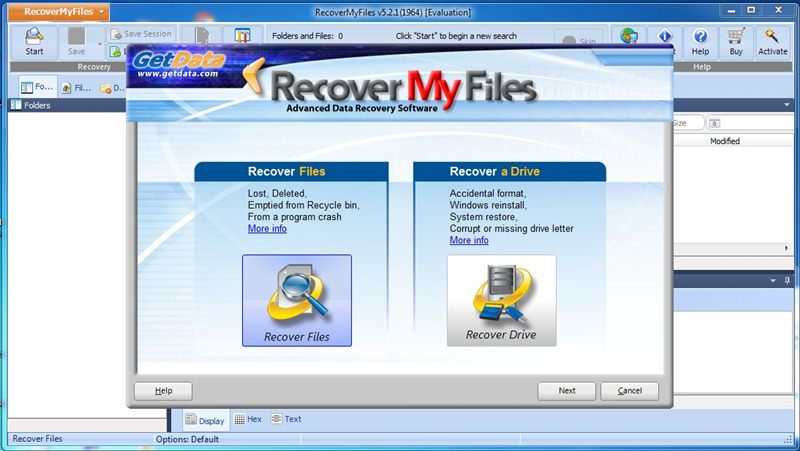800x451 pixels.
Task: Maximize the RecoverMyFiles window
Action: click(751, 10)
